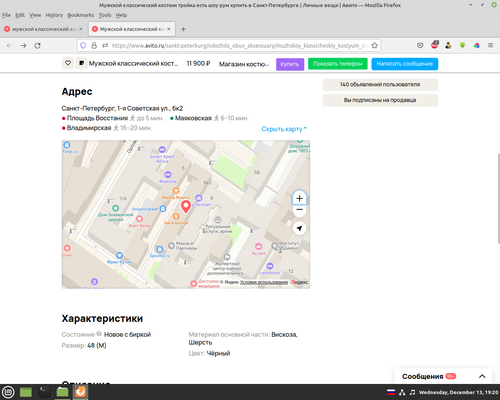Open the multicolor extension icon
500x400 pixels.
click(x=477, y=45)
